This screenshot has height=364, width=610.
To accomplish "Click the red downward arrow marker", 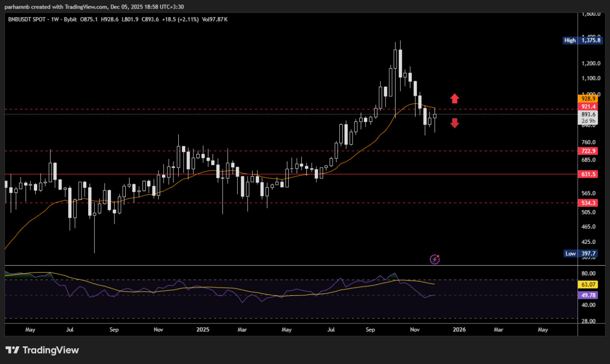I will [x=455, y=123].
